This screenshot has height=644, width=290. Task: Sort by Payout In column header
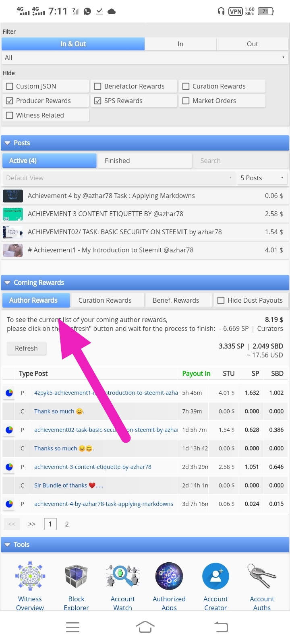point(196,374)
